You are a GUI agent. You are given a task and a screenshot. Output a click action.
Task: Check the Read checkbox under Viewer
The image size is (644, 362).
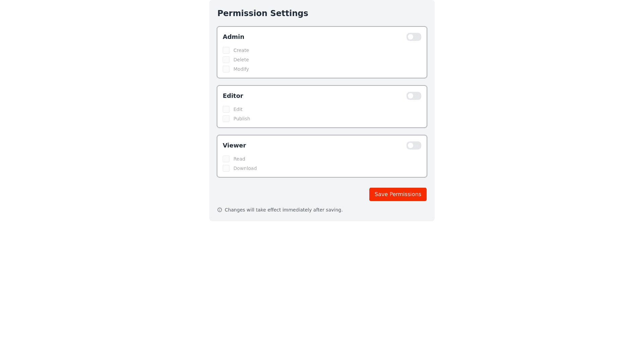(x=226, y=159)
